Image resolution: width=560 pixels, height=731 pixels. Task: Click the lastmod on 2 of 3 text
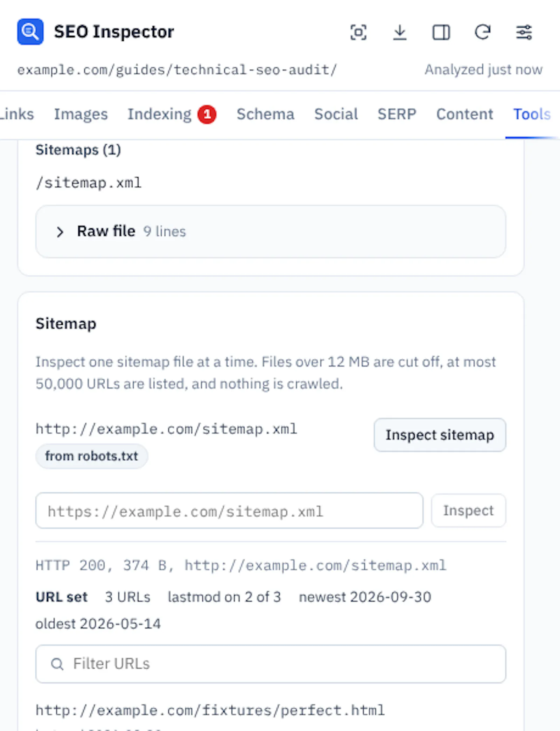[x=224, y=597]
